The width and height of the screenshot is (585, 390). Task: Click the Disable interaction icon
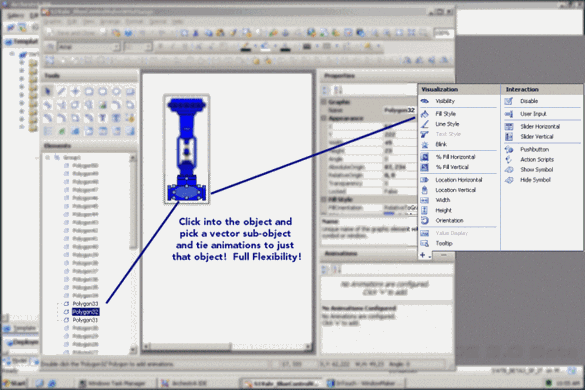(509, 101)
